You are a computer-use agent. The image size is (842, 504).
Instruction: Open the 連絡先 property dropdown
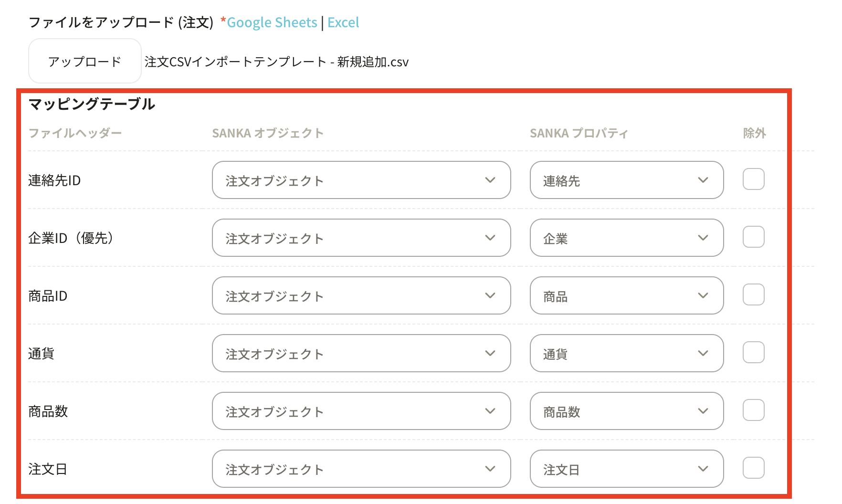coord(626,180)
